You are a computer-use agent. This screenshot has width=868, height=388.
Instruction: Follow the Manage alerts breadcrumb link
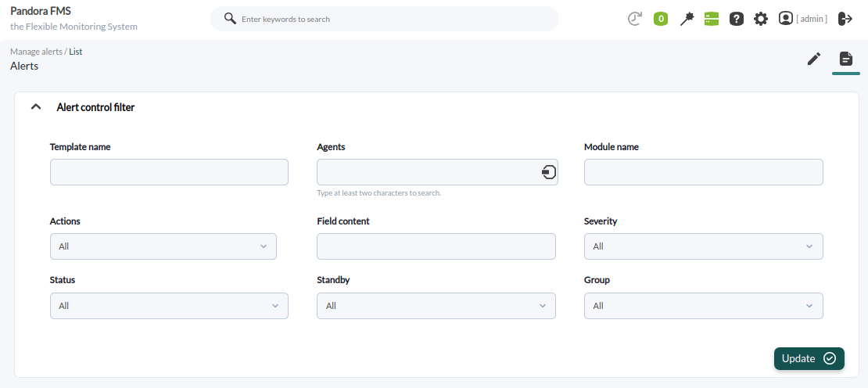[36, 52]
